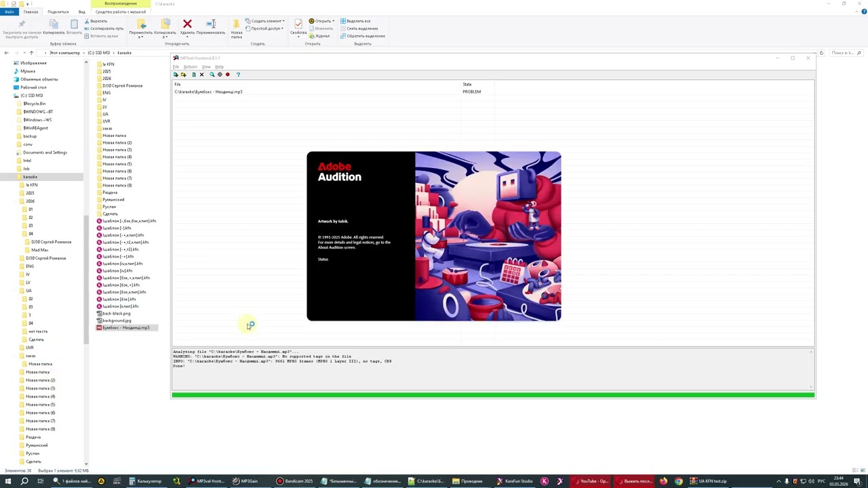The height and width of the screenshot is (488, 868).
Task: Open KaraFun Studio from the taskbar
Action: coord(514,481)
